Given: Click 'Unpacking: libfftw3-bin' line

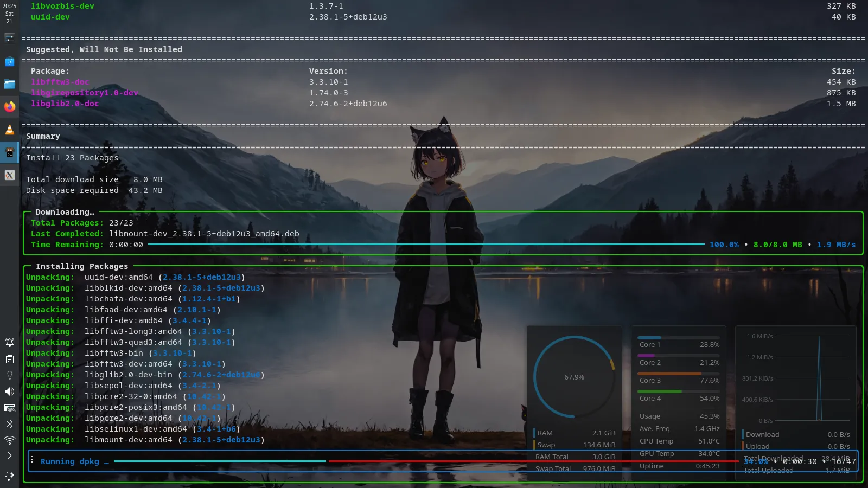Looking at the screenshot, I should 111,353.
